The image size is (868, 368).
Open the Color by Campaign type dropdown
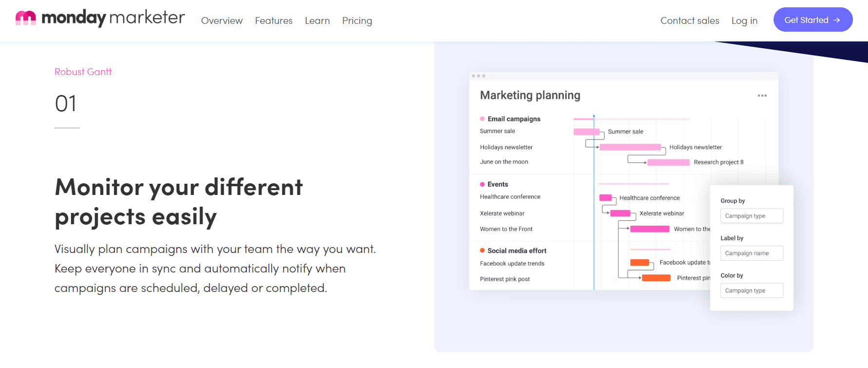tap(751, 291)
